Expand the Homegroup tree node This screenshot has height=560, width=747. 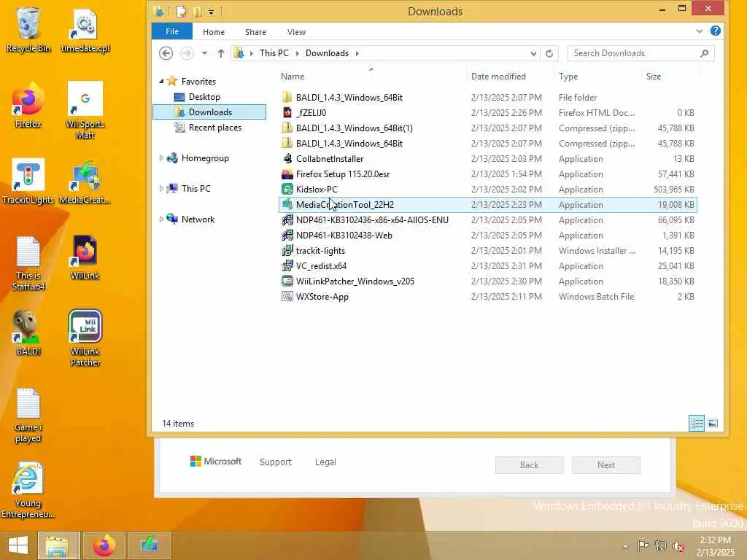tap(161, 157)
